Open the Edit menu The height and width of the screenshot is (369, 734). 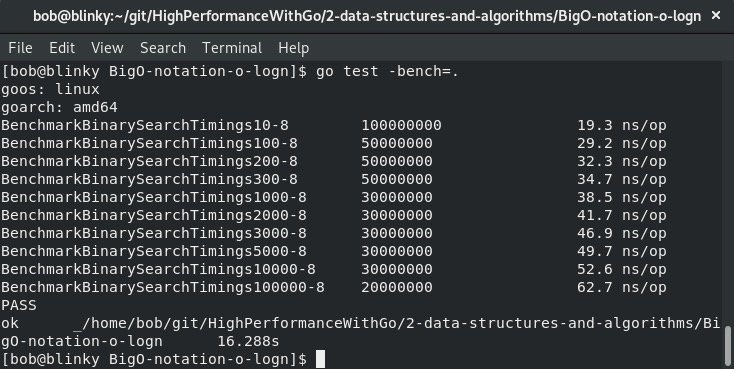point(62,48)
